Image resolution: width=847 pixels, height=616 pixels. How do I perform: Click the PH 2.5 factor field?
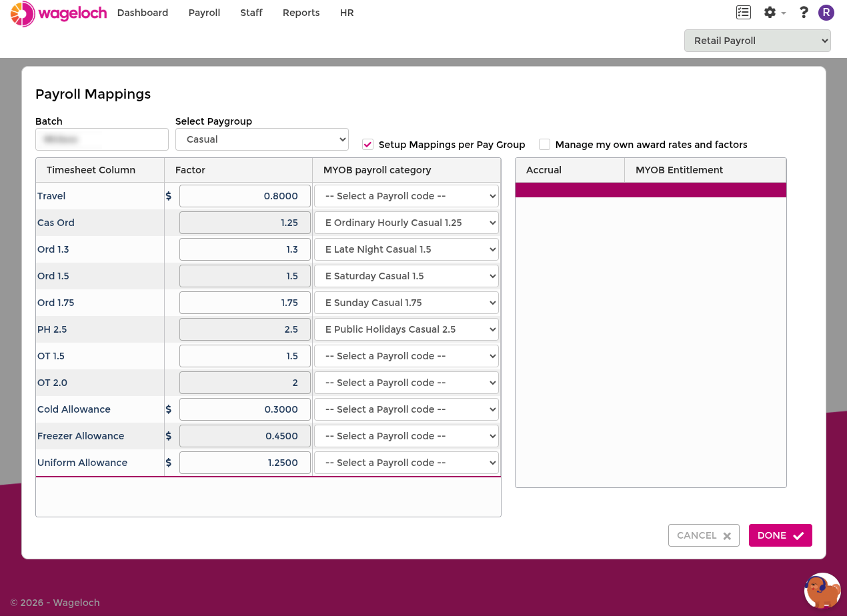[245, 329]
